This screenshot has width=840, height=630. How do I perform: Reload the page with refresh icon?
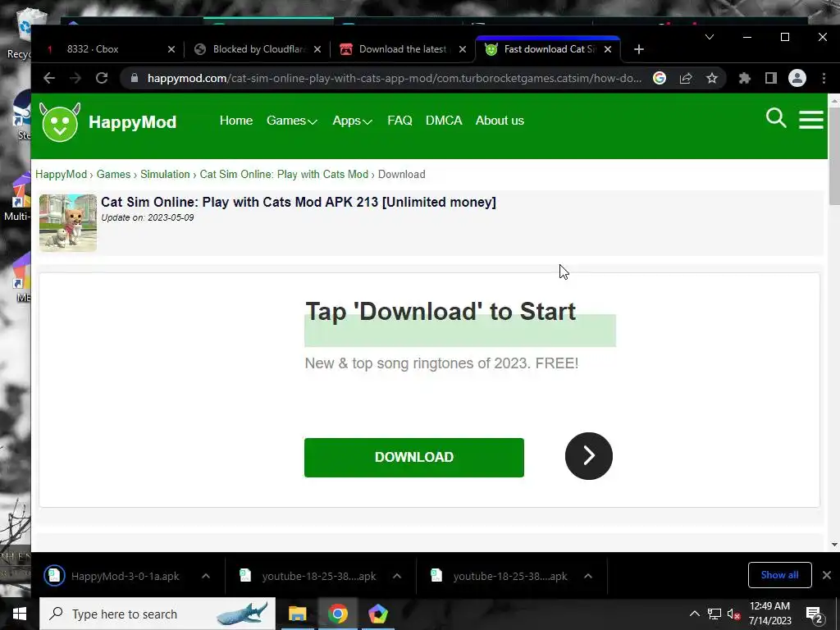point(102,78)
